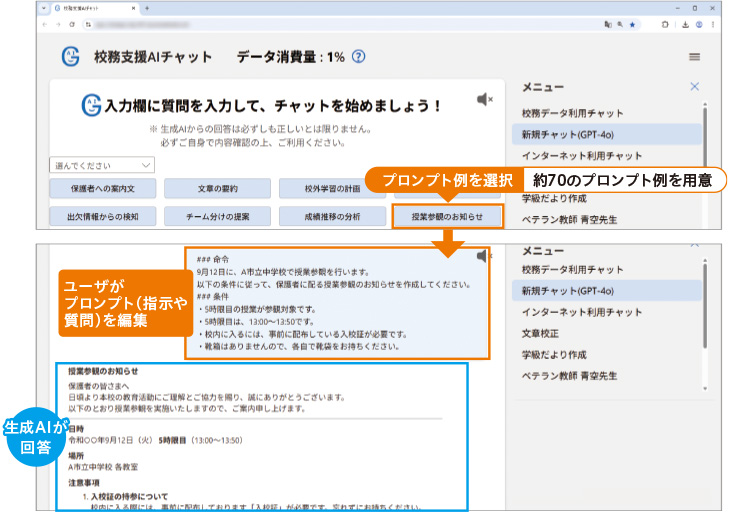Close the メニュー side panel
Image resolution: width=730 pixels, height=512 pixels.
coord(695,87)
